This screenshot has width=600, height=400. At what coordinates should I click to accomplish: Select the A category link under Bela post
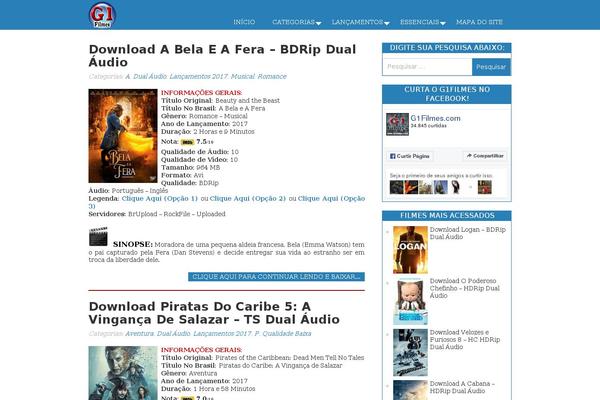tap(128, 77)
